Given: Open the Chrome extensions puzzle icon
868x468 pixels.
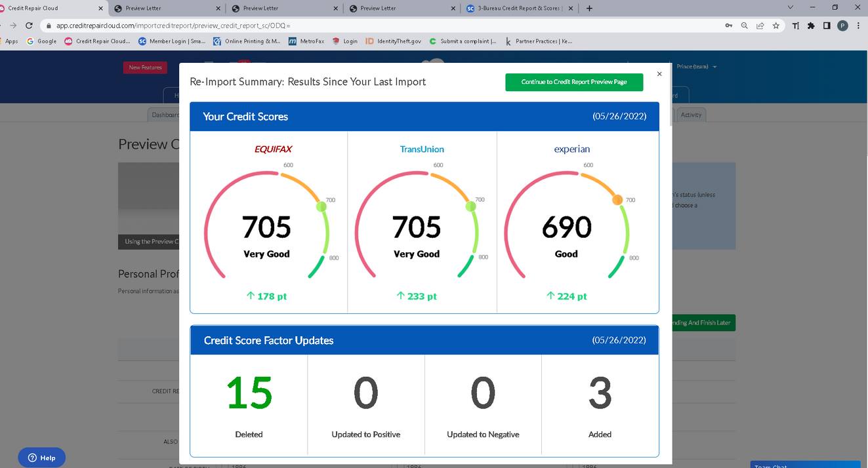Looking at the screenshot, I should pyautogui.click(x=811, y=26).
